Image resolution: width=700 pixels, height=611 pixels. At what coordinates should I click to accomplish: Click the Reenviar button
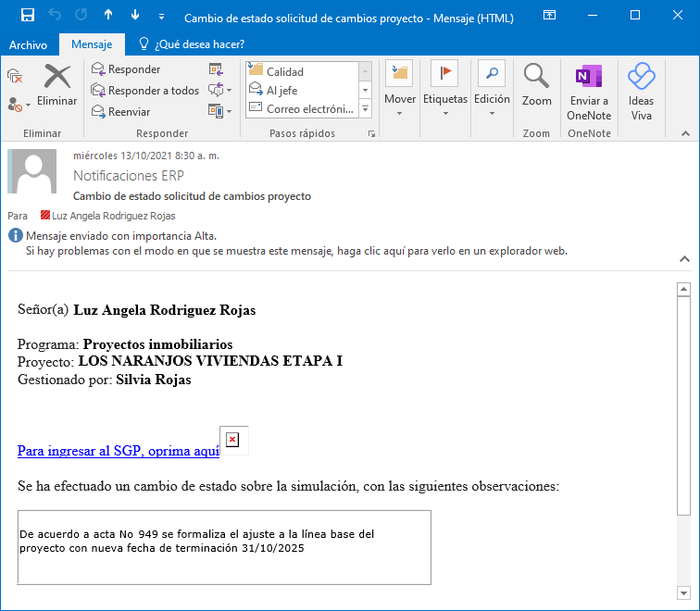pos(121,112)
